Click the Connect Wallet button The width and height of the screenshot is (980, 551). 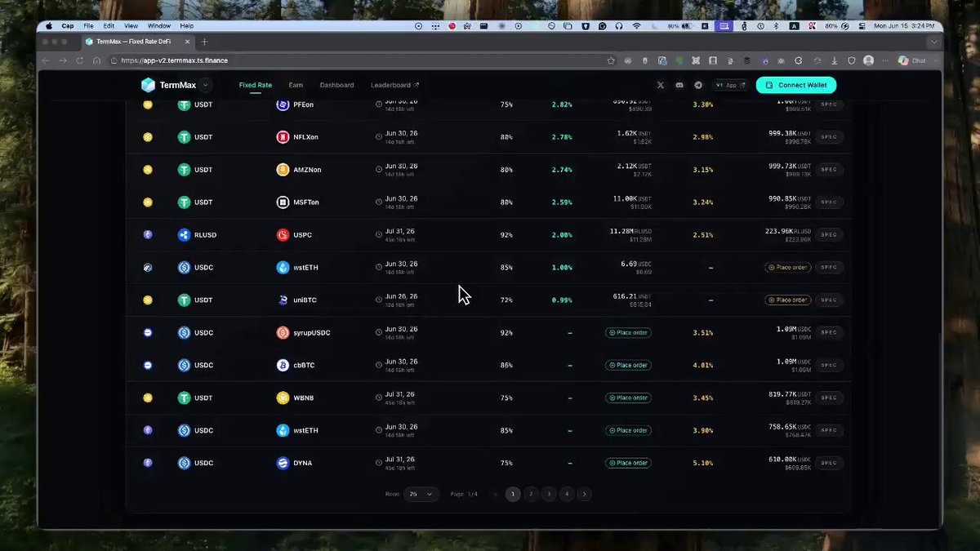coord(796,85)
